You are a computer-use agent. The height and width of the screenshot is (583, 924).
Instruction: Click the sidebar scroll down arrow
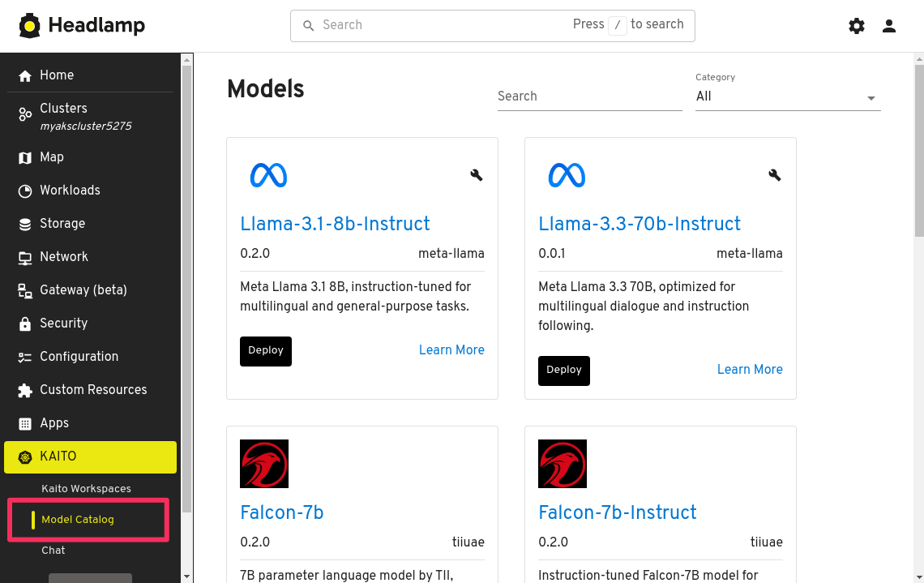[x=187, y=577]
